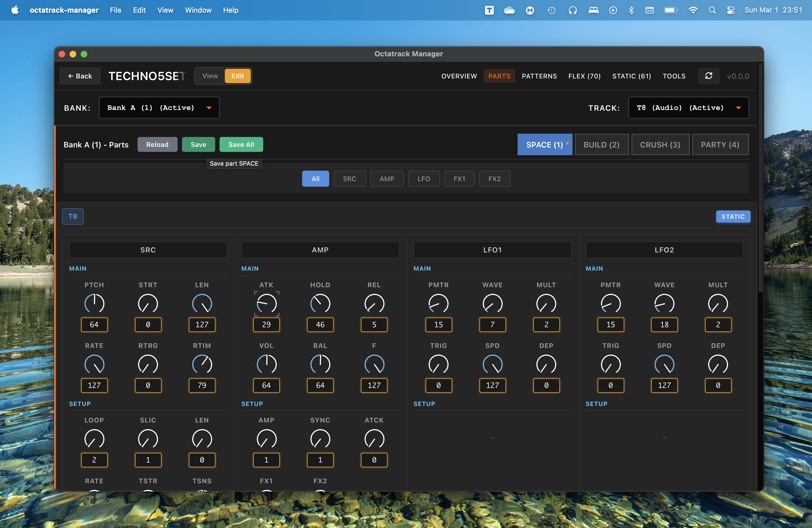The height and width of the screenshot is (528, 812).
Task: Filter parameters by FX1
Action: click(459, 178)
